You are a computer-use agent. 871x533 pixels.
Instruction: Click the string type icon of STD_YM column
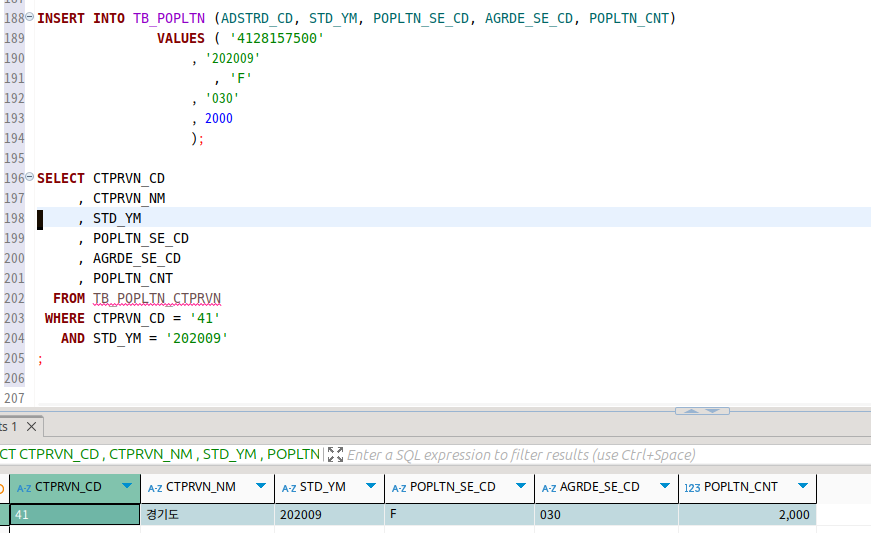pyautogui.click(x=290, y=488)
